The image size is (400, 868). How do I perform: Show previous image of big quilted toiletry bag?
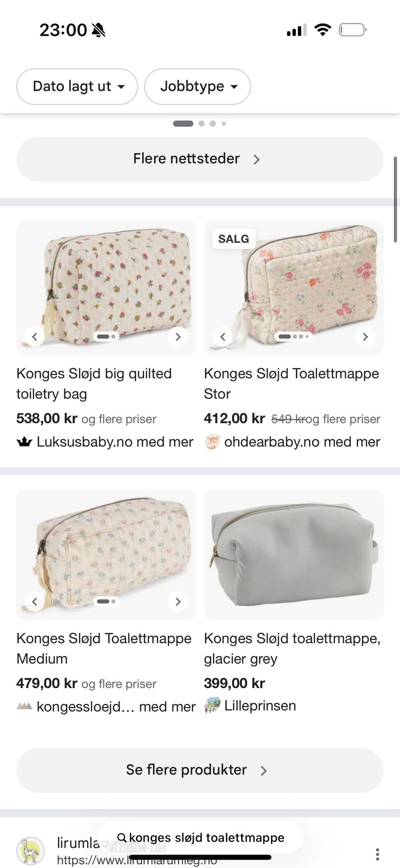[x=35, y=337]
